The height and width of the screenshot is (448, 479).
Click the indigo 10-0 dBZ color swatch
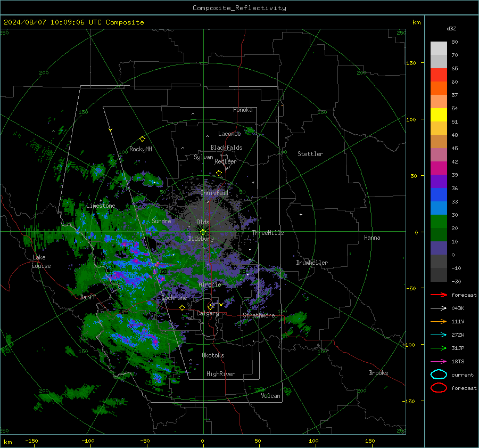tap(439, 248)
